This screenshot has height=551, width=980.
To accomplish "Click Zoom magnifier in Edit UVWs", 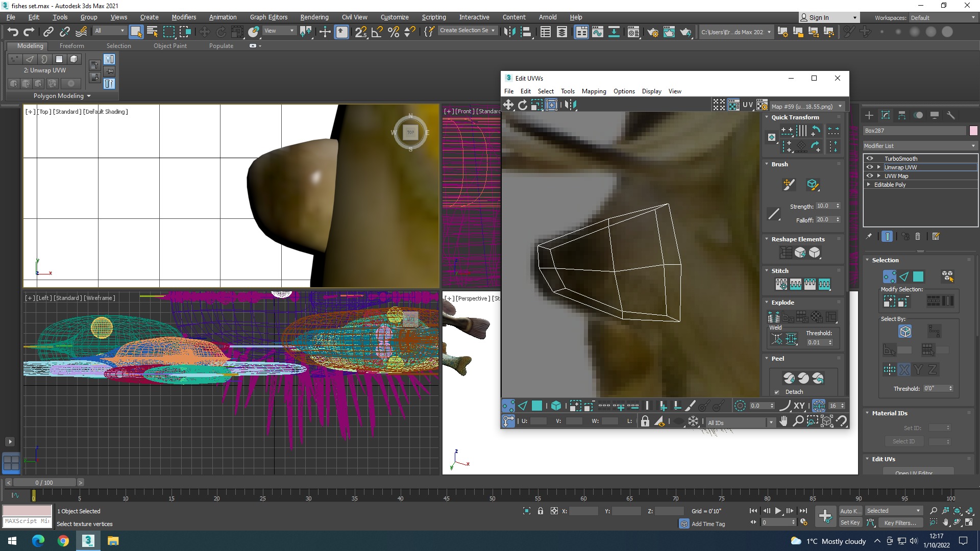I will pos(798,421).
